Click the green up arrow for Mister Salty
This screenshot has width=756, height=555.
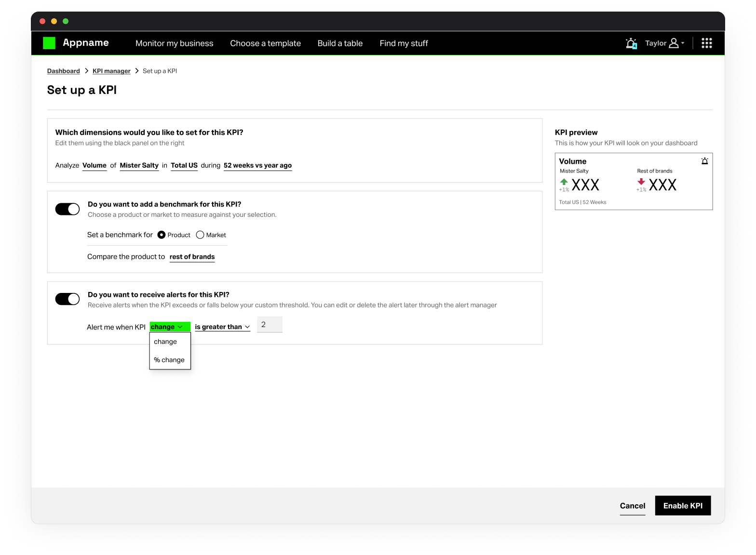tap(564, 182)
